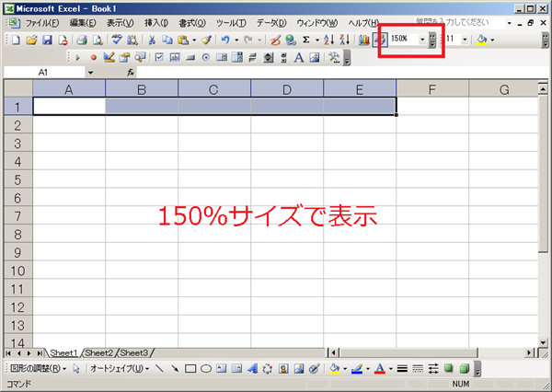The height and width of the screenshot is (392, 552).
Task: Activate the Format Painter brush
Action: pyautogui.click(x=206, y=40)
